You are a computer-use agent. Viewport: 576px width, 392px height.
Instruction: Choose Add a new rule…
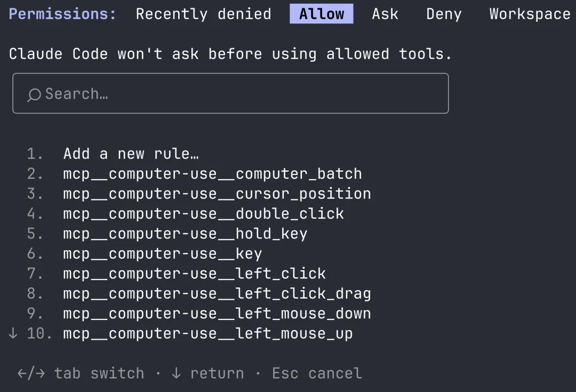coord(131,154)
